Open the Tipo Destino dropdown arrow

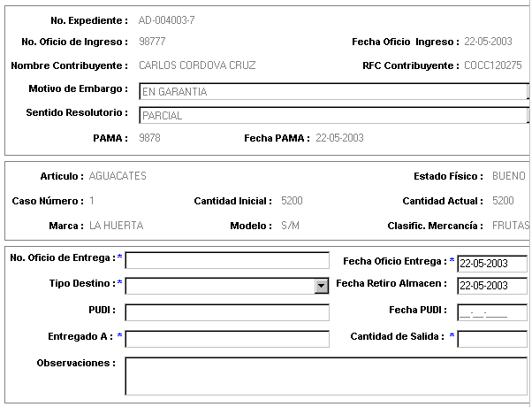click(322, 286)
